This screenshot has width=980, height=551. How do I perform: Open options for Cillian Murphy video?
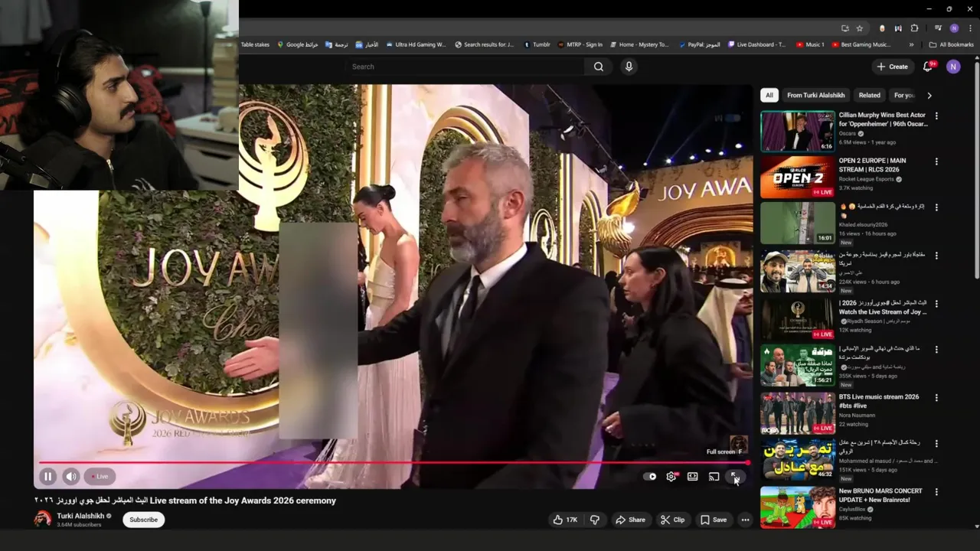tap(936, 116)
